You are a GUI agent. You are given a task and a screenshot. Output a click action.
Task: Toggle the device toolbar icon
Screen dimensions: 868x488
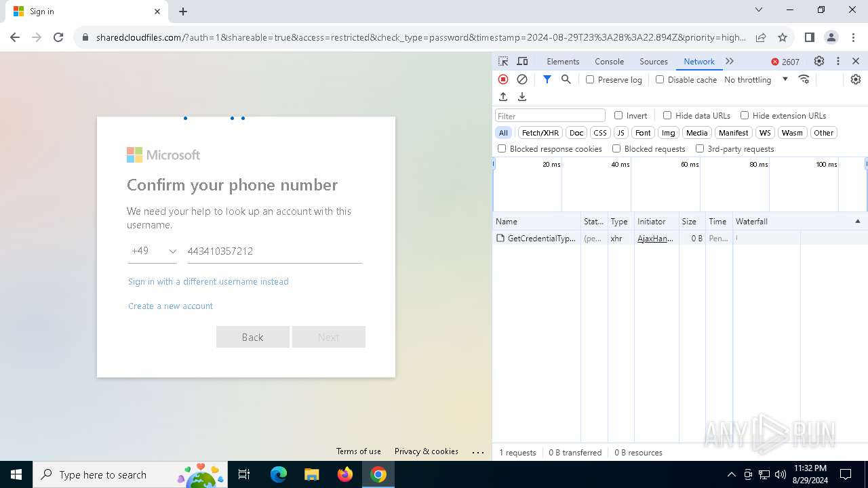click(x=522, y=61)
